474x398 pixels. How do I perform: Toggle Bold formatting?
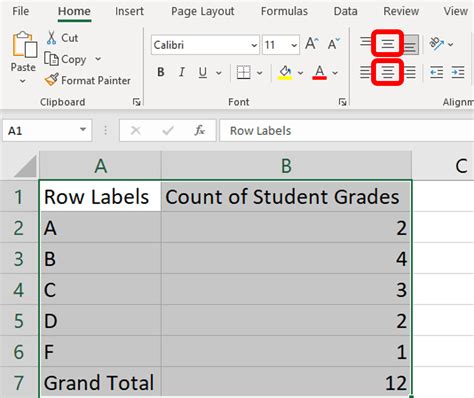(x=161, y=72)
